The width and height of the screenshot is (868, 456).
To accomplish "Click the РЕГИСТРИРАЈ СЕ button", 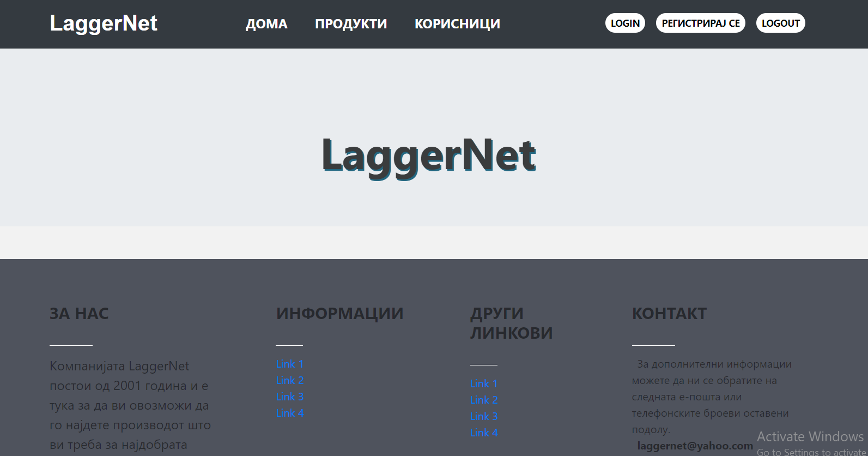I will tap(700, 23).
